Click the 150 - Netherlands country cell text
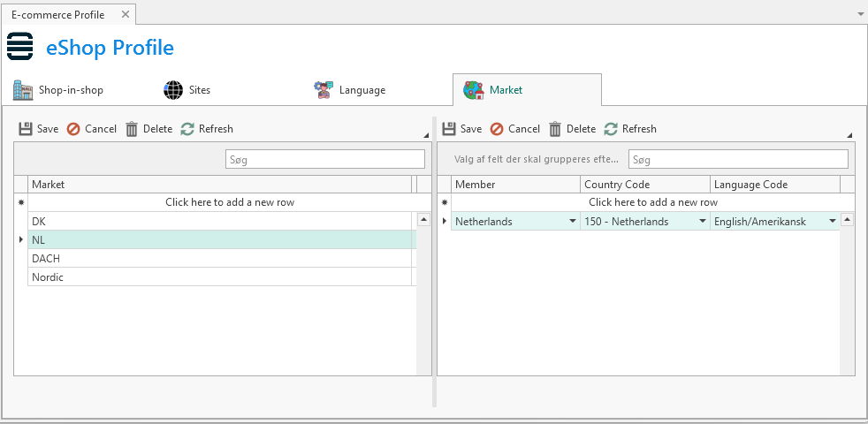 tap(627, 222)
